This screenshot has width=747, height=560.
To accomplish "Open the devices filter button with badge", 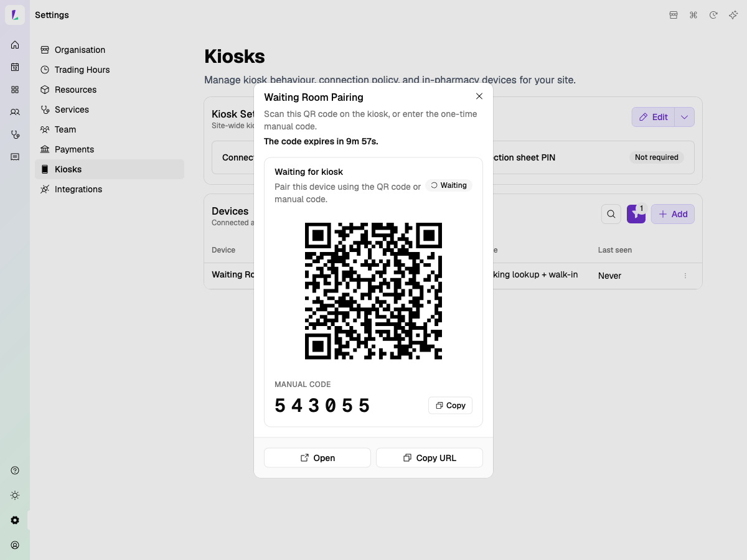I will pos(636,214).
